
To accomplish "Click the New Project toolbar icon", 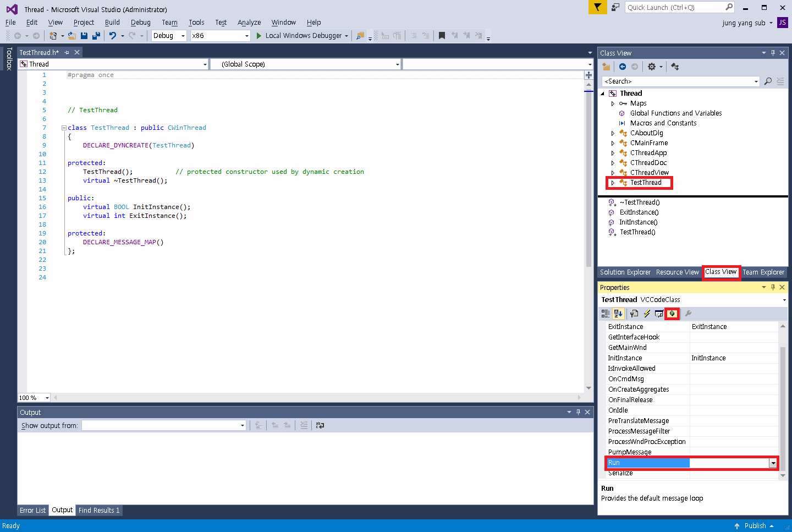I will click(x=53, y=36).
